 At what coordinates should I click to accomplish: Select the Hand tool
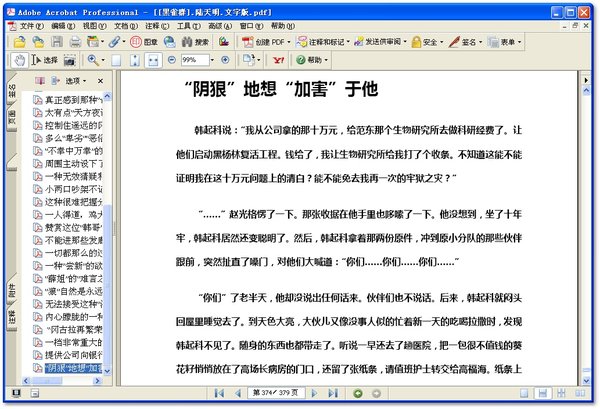click(x=19, y=60)
